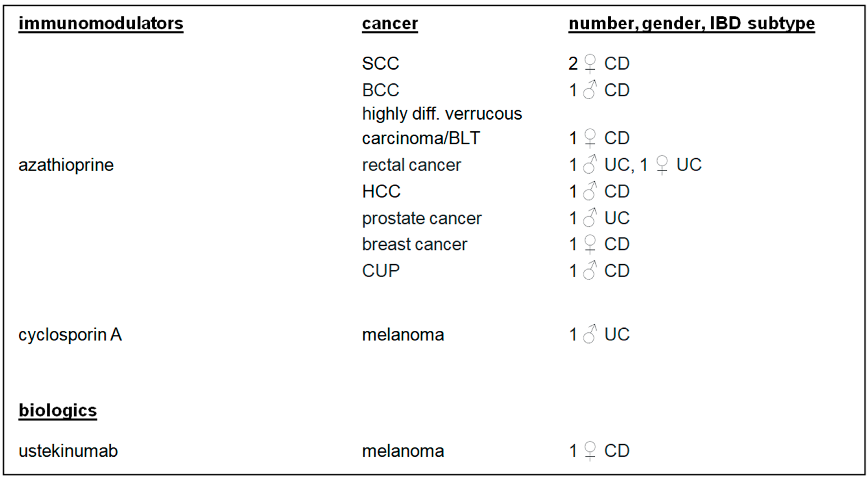Screen dimensions: 868x479
Task: Click the male symbol in rectal cancer row
Action: pyautogui.click(x=590, y=164)
